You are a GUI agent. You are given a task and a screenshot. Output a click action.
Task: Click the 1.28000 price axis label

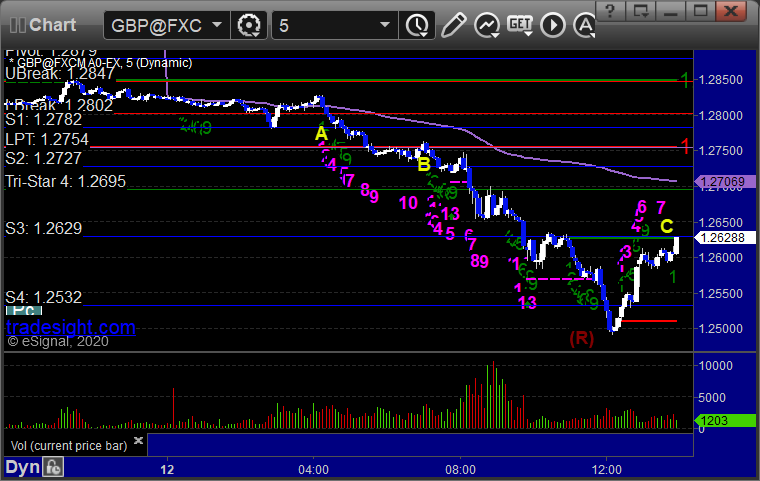click(721, 116)
